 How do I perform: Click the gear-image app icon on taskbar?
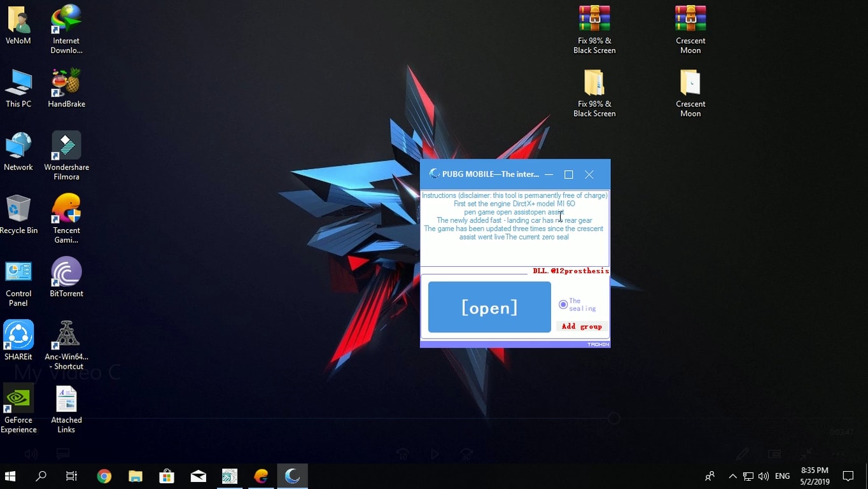[230, 476]
